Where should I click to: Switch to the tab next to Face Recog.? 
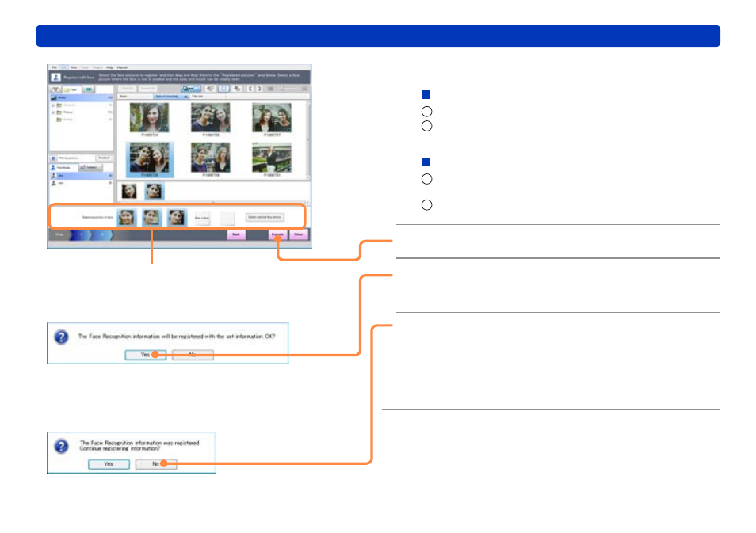coord(90,167)
